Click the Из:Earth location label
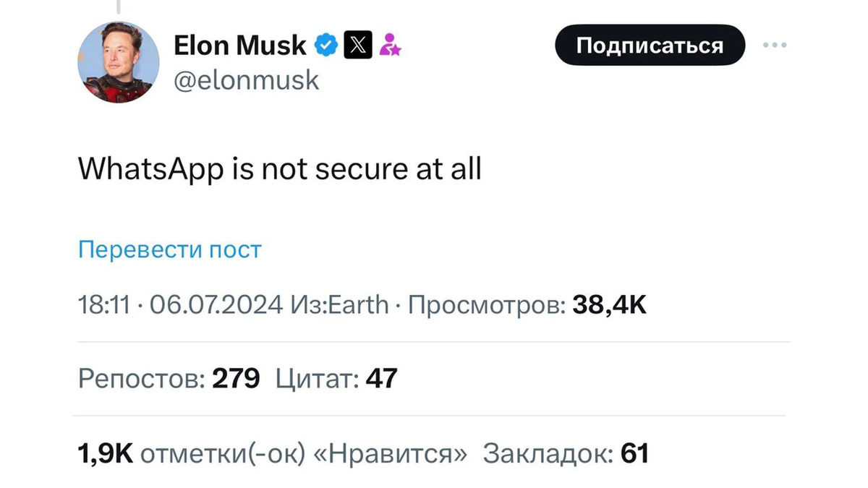Image resolution: width=868 pixels, height=488 pixels. click(x=339, y=305)
